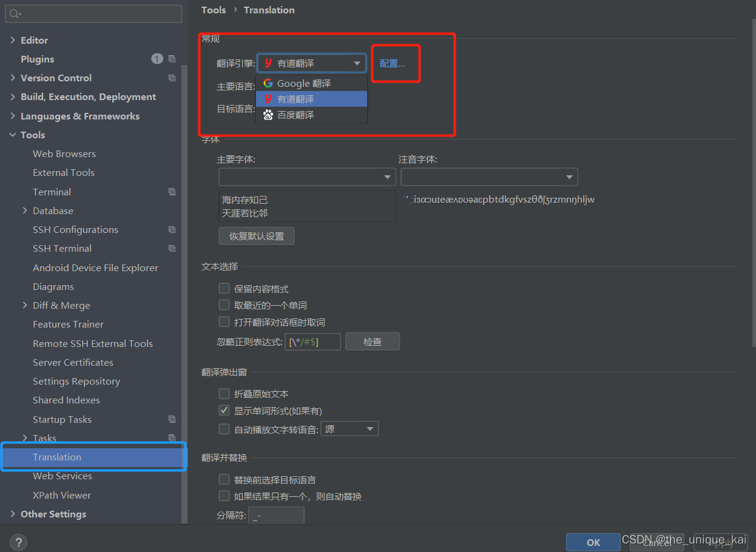Screen dimensions: 756x552
Task: Click the search magnifier icon in settings search
Action: click(15, 13)
